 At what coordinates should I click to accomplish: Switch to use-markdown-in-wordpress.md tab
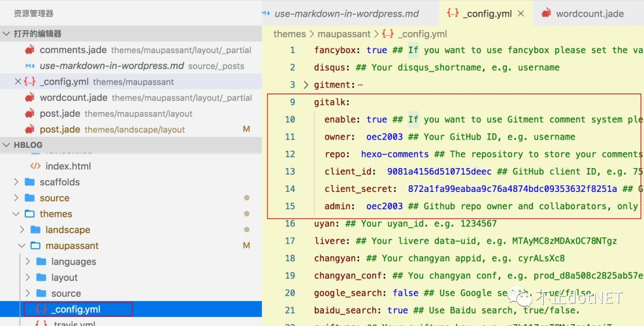tap(346, 14)
